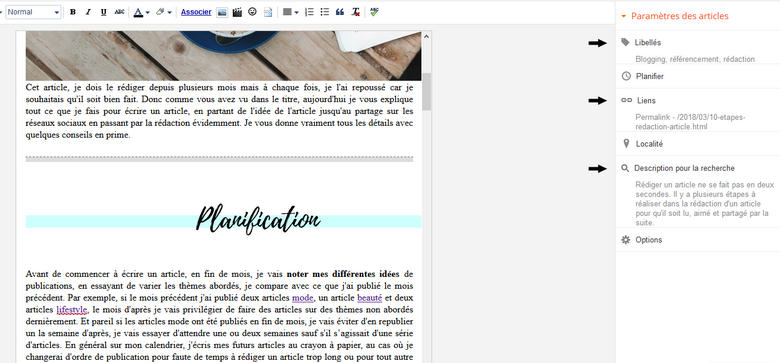This screenshot has width=780, height=363.
Task: Apply a bulleted list
Action: pyautogui.click(x=325, y=12)
